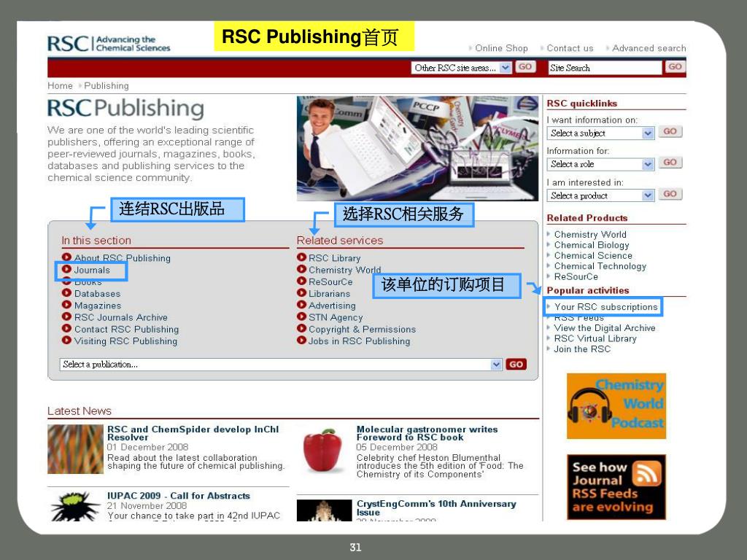The height and width of the screenshot is (560, 747).
Task: Click GO next to Site Search
Action: pos(675,67)
